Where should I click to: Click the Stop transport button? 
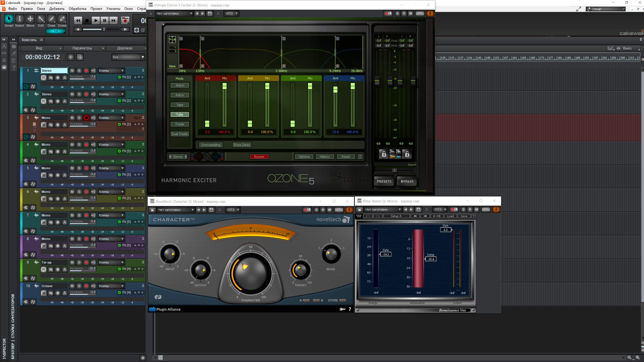pyautogui.click(x=87, y=21)
